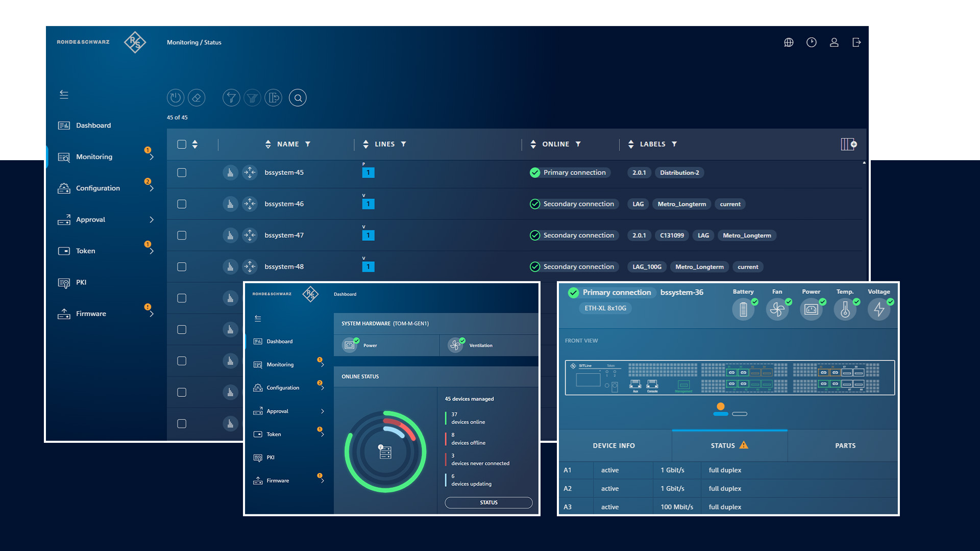Expand the Monitoring menu chevron in the main sidebar
This screenshot has width=980, height=551.
coord(152,157)
